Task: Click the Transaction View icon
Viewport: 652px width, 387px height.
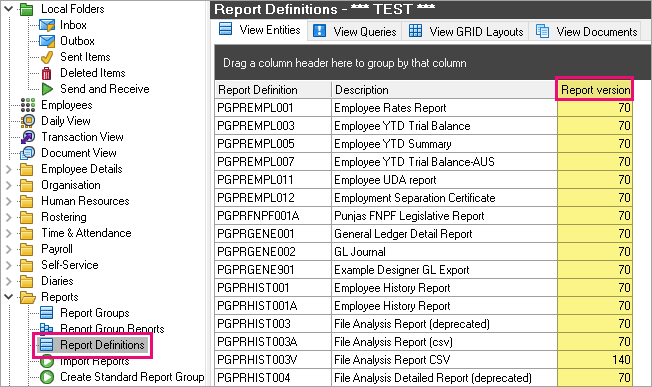Action: 27,137
